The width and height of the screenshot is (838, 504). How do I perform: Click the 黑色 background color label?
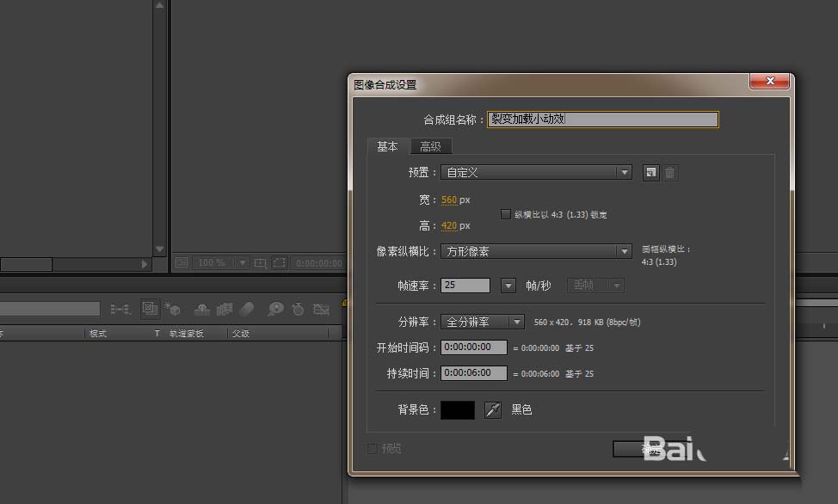(x=521, y=410)
